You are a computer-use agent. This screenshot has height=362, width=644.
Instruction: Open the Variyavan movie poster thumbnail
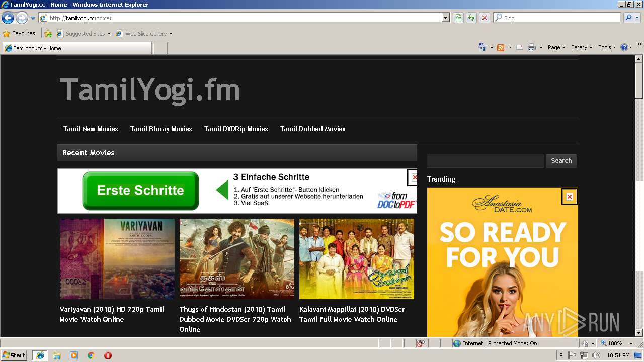coord(117,259)
